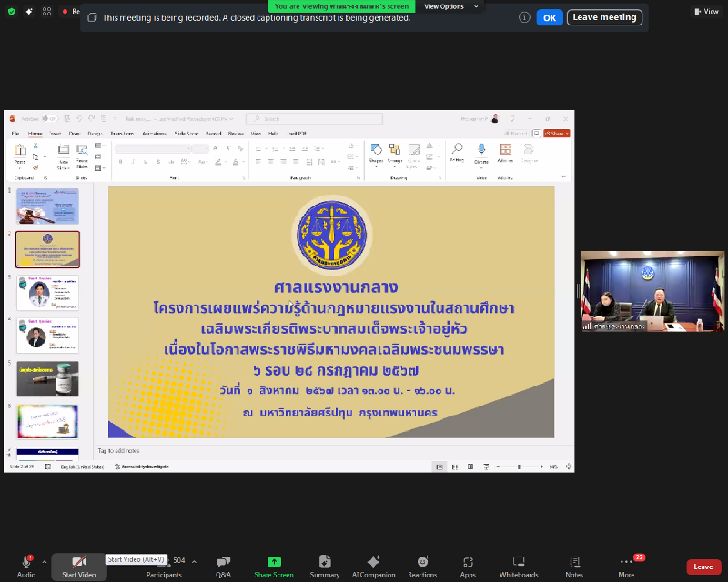Click the fit slide to window icon
Viewport: 728px width, 582px height.
pos(569,467)
